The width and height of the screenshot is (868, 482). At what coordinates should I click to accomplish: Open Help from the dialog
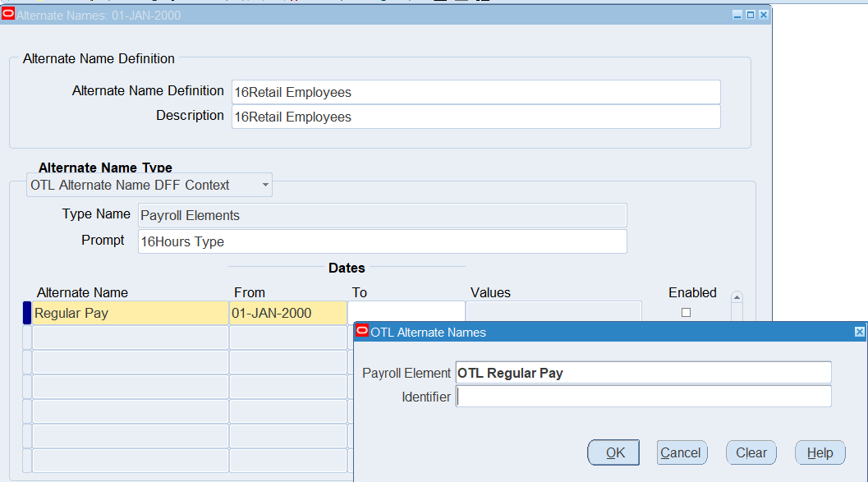coord(820,452)
